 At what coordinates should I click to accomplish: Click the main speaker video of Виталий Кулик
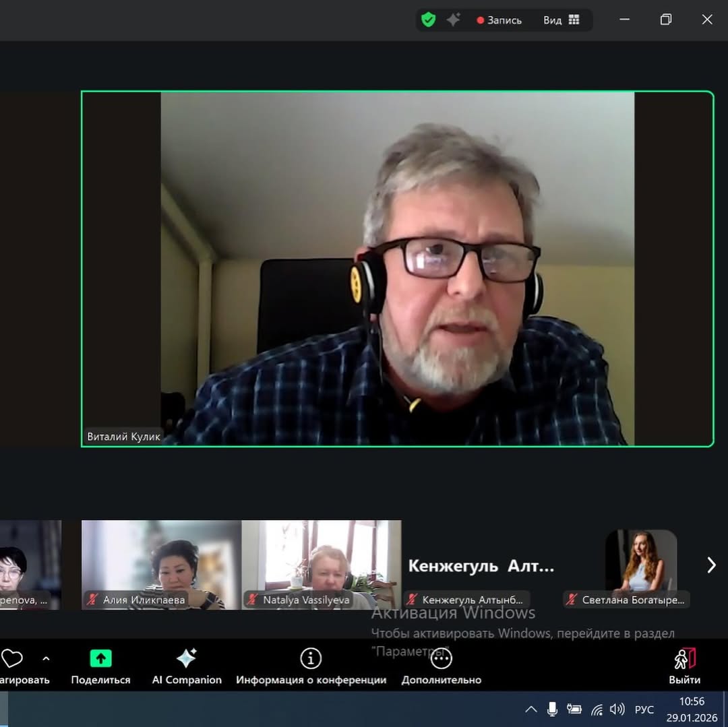coord(397,268)
